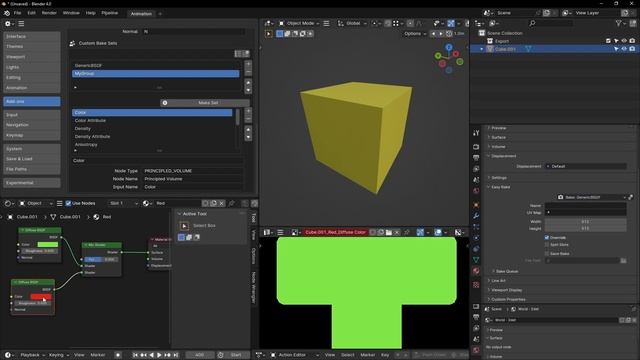The height and width of the screenshot is (360, 640).
Task: Open Slot 1 material slot dropdown
Action: pyautogui.click(x=123, y=203)
